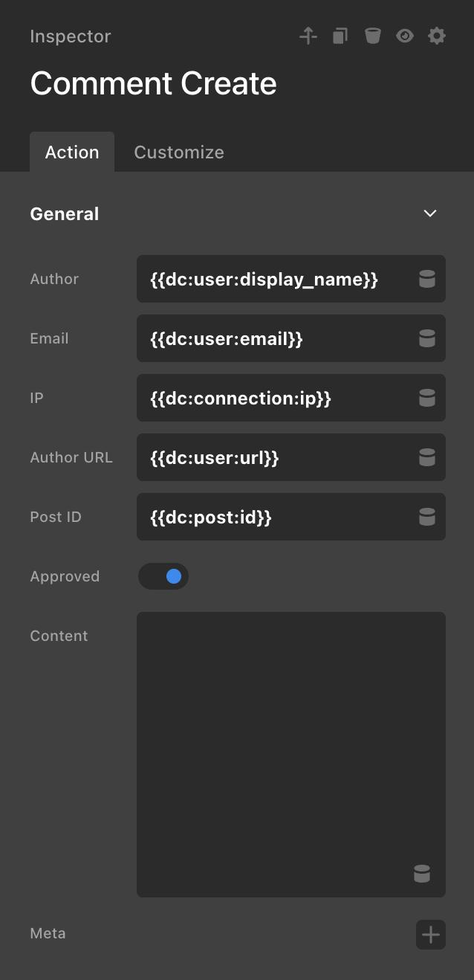Click the General section heading
Image resolution: width=474 pixels, height=980 pixels.
coord(65,214)
